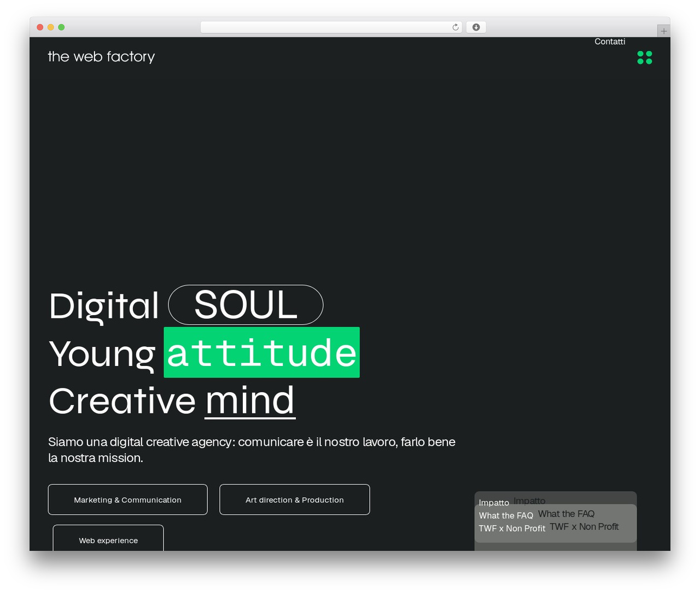Select Art direction & Production button
700x593 pixels.
295,499
